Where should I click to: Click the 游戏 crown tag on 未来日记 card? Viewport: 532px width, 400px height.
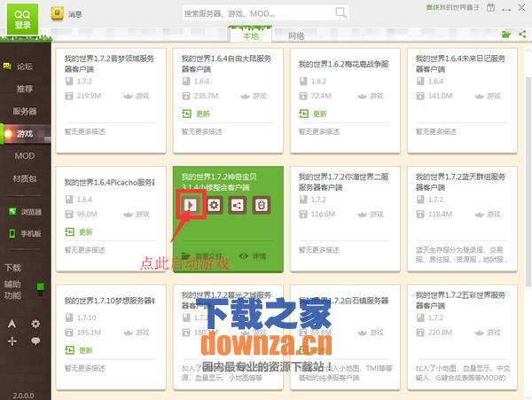(488, 96)
